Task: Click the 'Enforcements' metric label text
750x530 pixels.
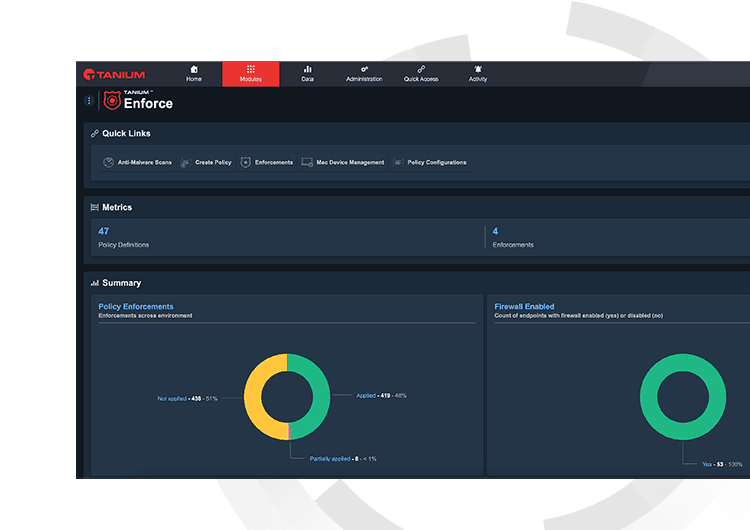Action: click(513, 245)
